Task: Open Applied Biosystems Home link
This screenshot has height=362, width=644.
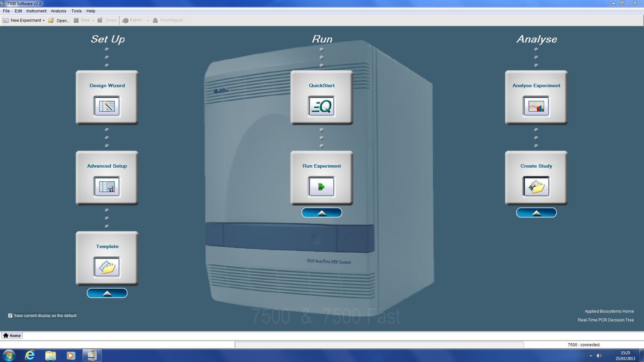Action: [x=609, y=311]
